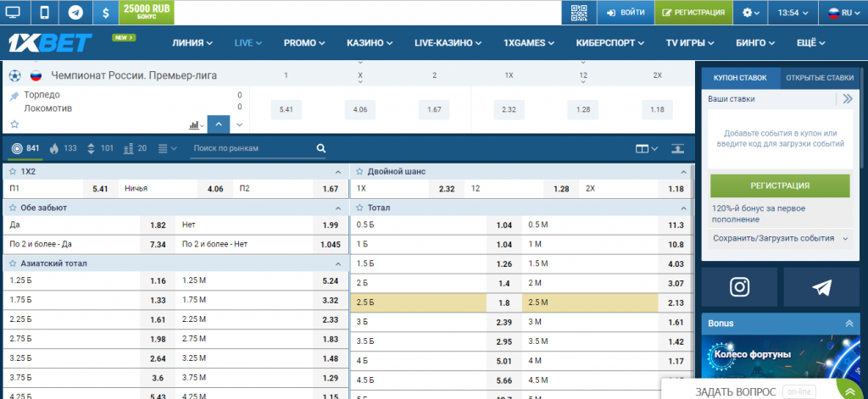Switch to the Открытые ставки tab

(819, 77)
